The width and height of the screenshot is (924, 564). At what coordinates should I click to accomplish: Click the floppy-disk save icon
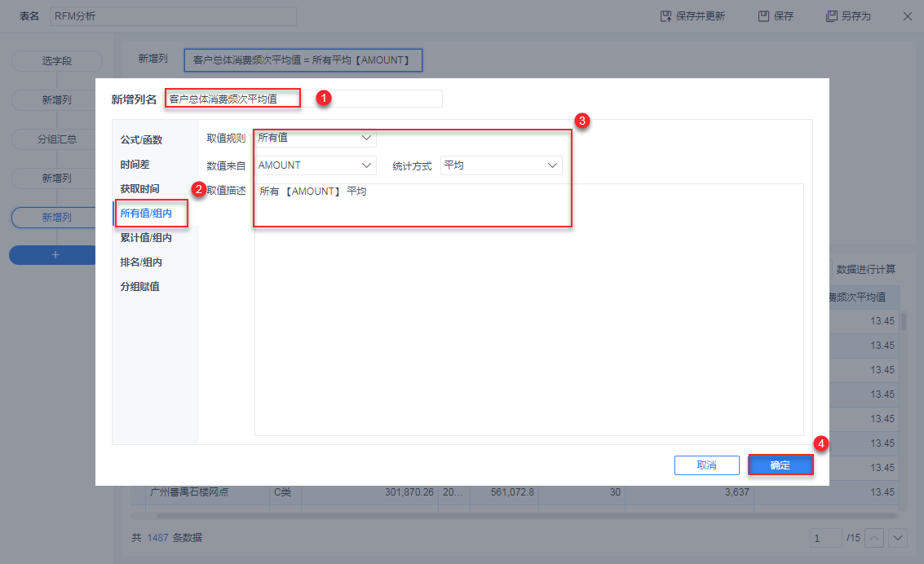point(763,16)
